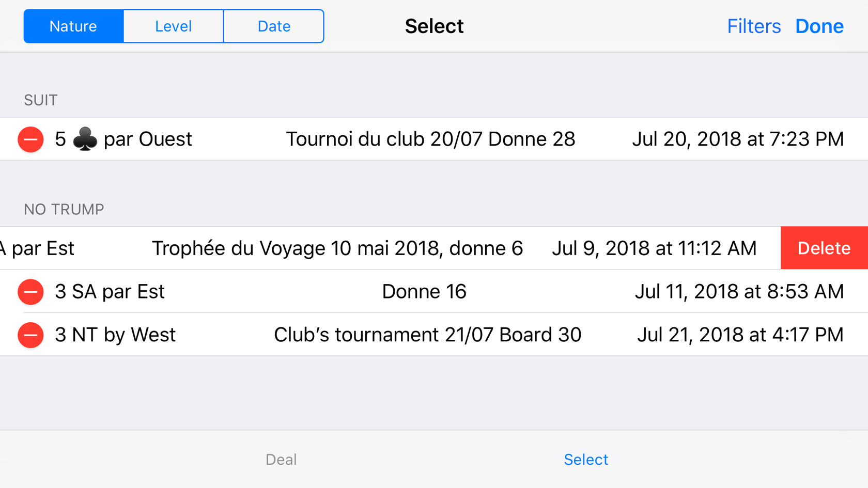Tap red minus icon beside 3 NT by West
This screenshot has height=488, width=868.
coord(30,335)
